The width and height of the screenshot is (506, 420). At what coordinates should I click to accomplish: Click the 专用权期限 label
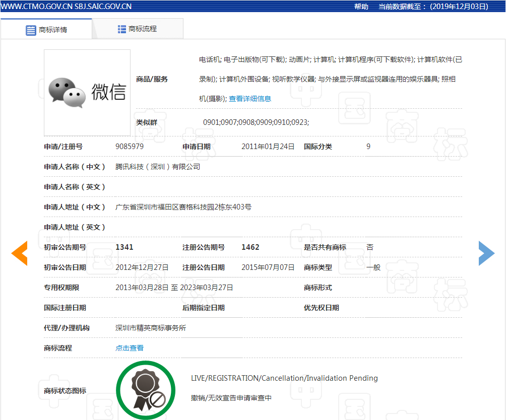click(x=61, y=288)
